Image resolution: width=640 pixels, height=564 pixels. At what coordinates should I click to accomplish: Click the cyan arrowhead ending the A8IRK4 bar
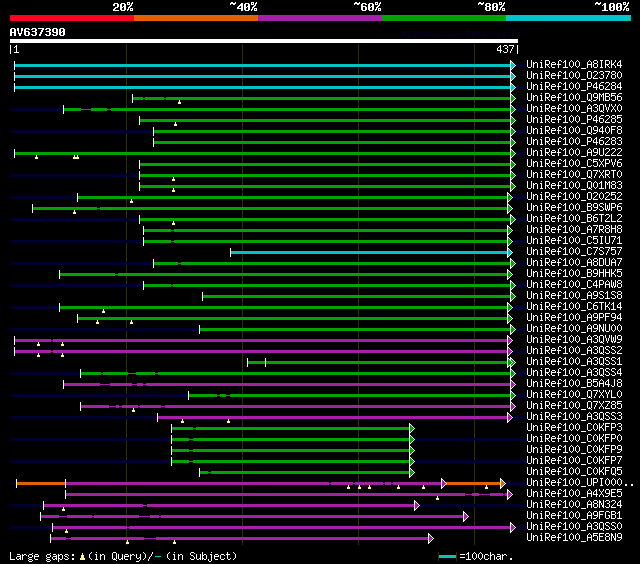click(513, 65)
